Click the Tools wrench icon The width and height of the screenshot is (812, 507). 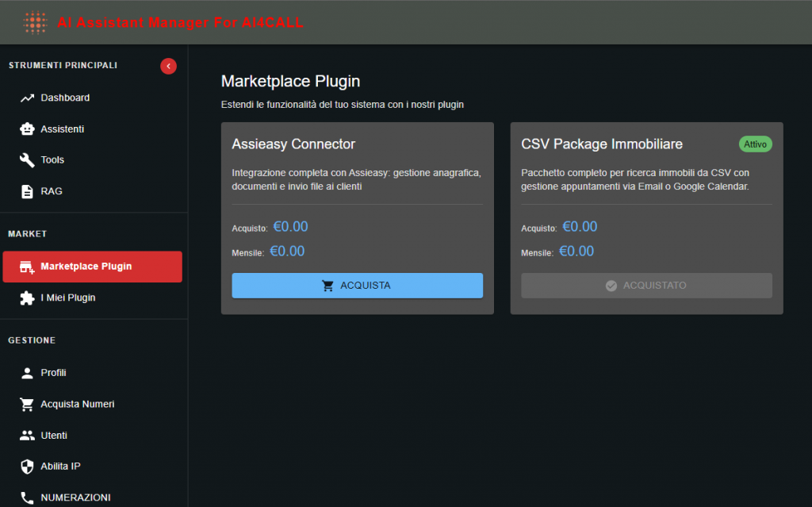coord(27,160)
